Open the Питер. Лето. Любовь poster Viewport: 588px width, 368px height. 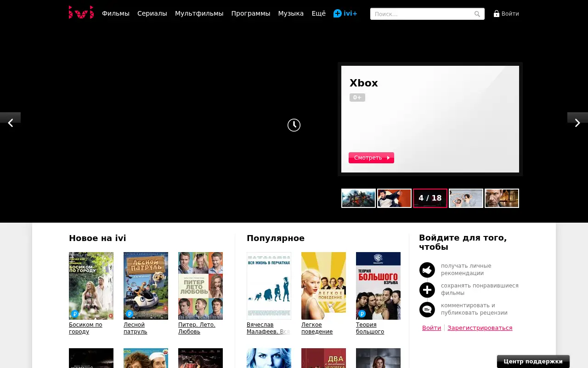point(200,286)
